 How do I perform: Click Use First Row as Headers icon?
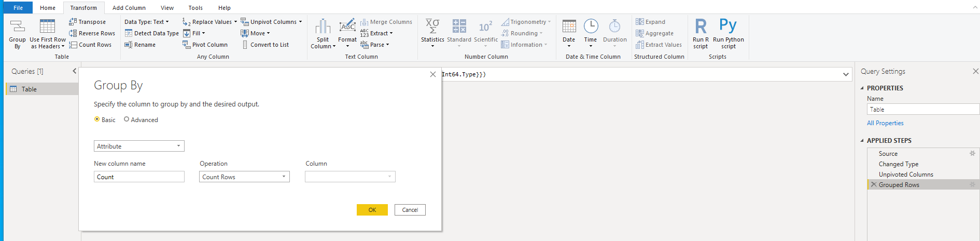point(47,26)
